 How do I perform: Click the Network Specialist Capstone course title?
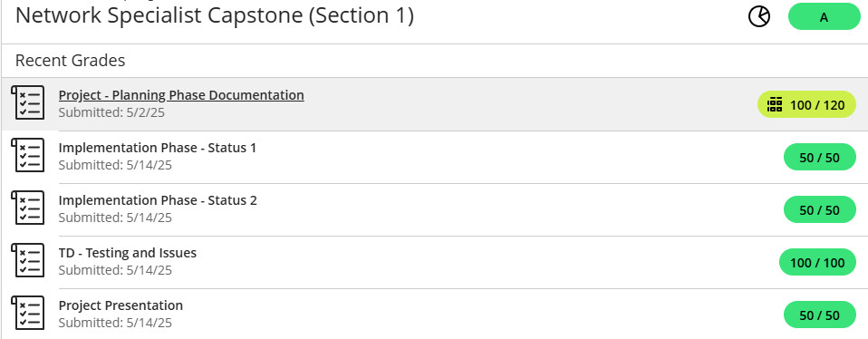pyautogui.click(x=214, y=16)
